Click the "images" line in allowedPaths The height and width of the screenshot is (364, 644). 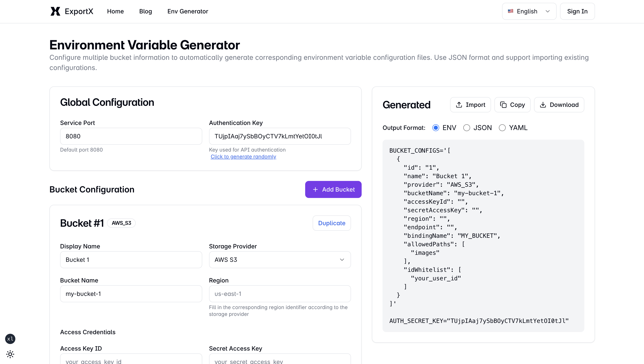tap(425, 253)
